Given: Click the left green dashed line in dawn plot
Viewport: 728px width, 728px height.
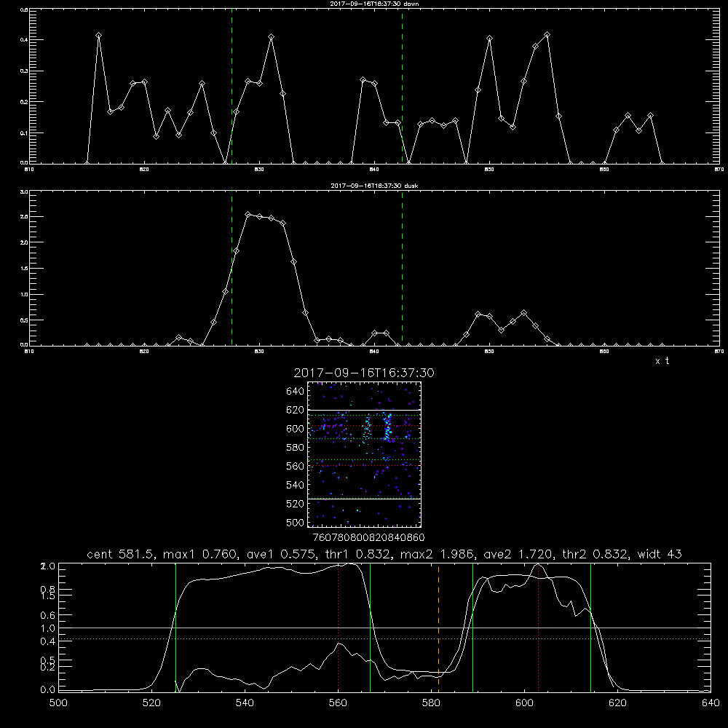Looking at the screenshot, I should point(232,86).
